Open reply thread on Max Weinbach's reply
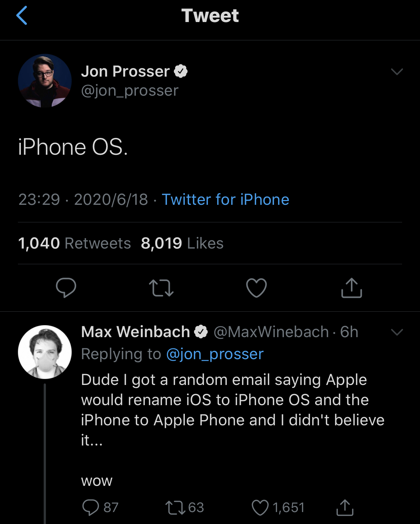420x524 pixels. 92,507
